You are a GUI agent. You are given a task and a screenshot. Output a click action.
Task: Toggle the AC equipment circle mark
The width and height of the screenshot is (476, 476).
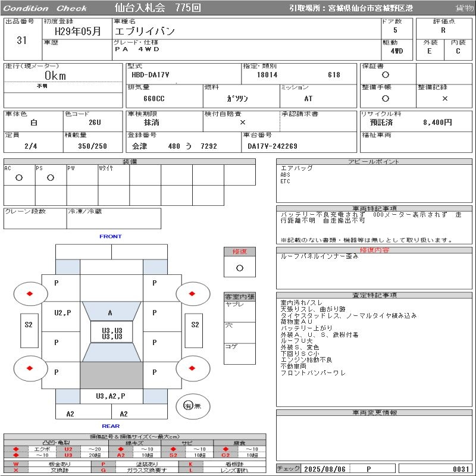point(19,178)
